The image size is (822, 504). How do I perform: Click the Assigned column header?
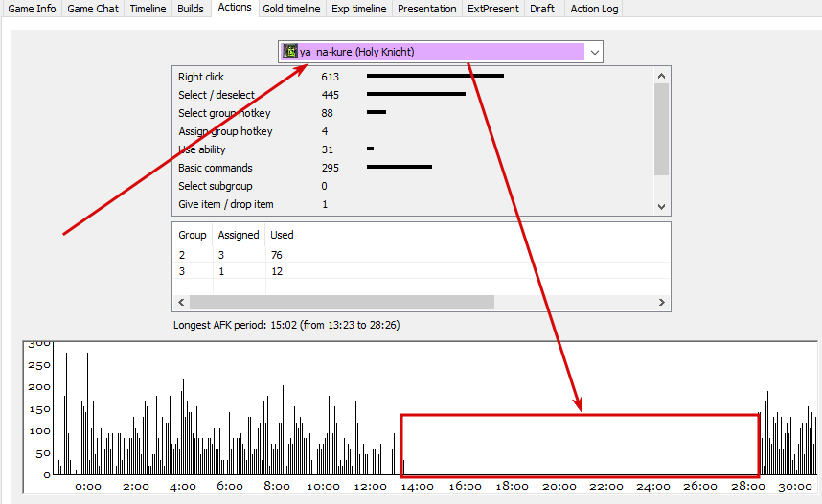239,235
